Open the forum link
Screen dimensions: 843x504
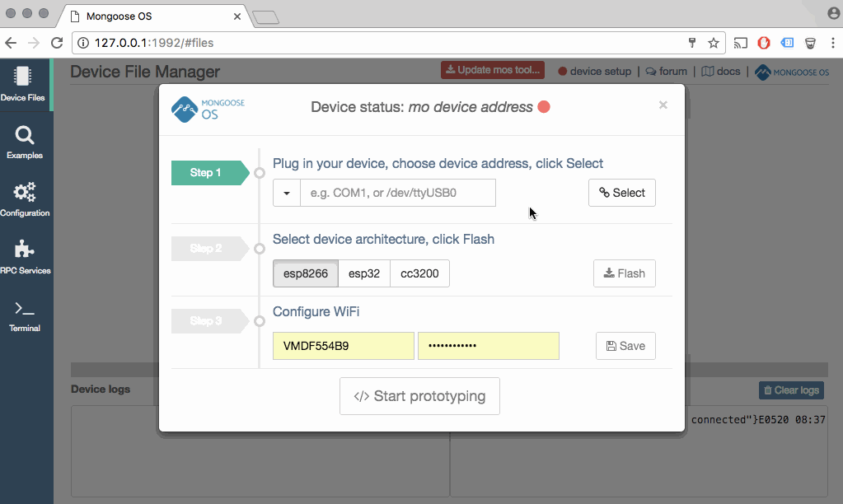pyautogui.click(x=666, y=72)
